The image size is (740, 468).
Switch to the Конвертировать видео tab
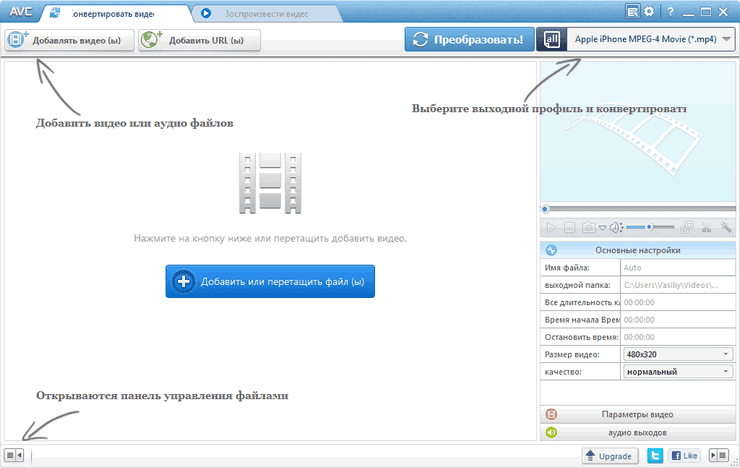[x=116, y=14]
